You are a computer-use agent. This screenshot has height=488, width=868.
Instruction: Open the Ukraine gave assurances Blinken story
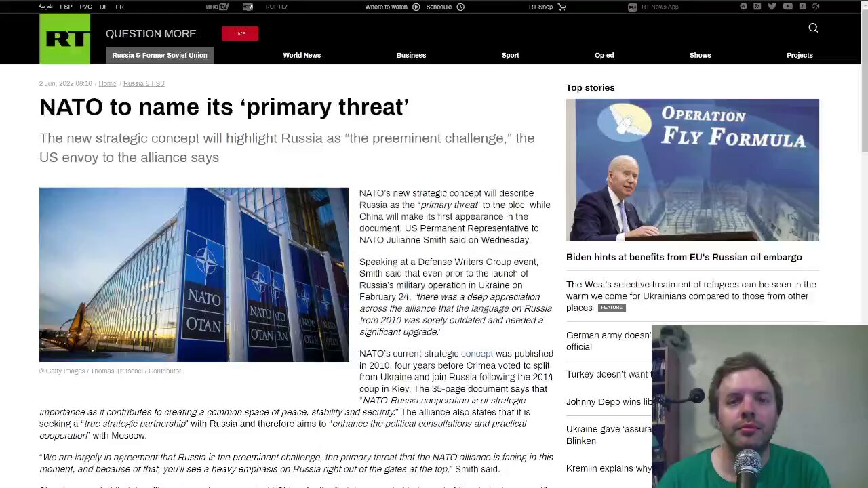[x=608, y=434]
